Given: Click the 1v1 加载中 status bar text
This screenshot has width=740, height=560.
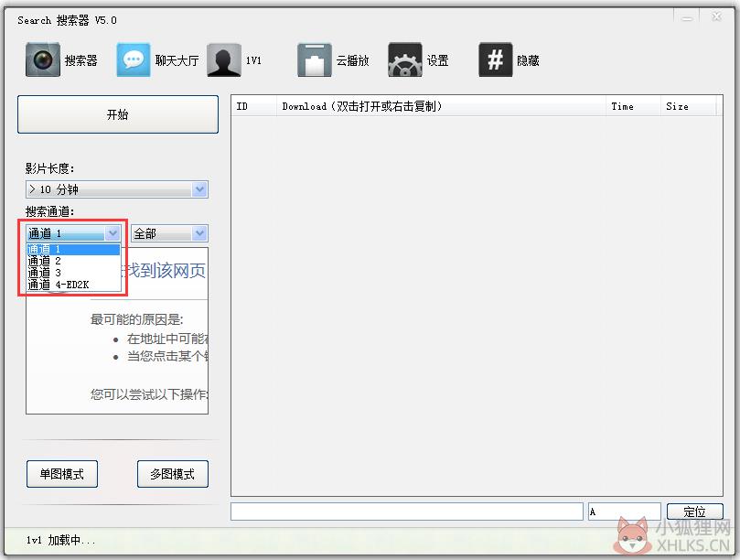Looking at the screenshot, I should (61, 540).
